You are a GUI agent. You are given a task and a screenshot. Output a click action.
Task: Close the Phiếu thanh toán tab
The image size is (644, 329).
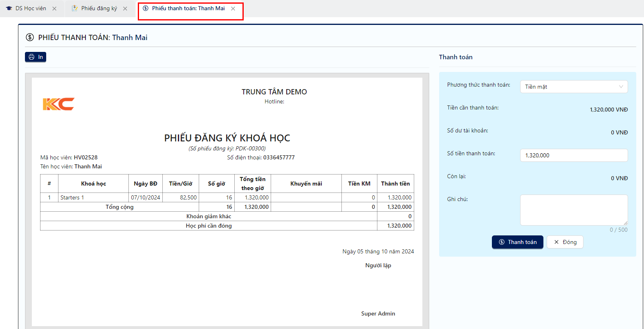click(x=233, y=9)
